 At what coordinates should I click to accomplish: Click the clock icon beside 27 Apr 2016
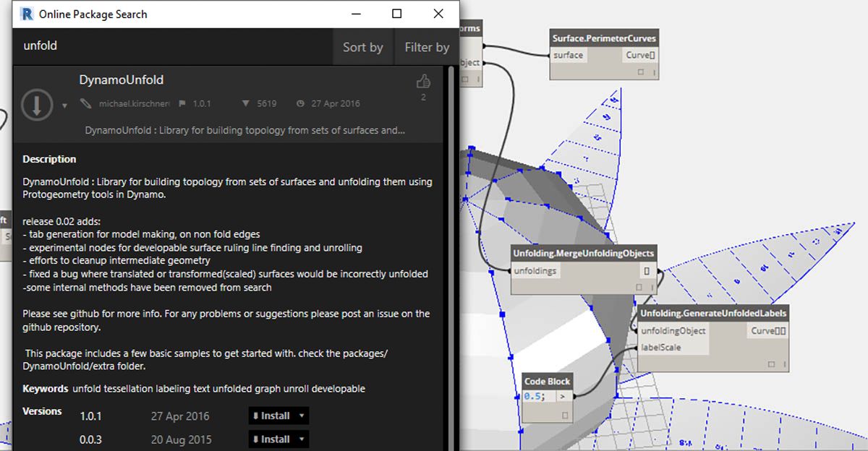coord(299,104)
